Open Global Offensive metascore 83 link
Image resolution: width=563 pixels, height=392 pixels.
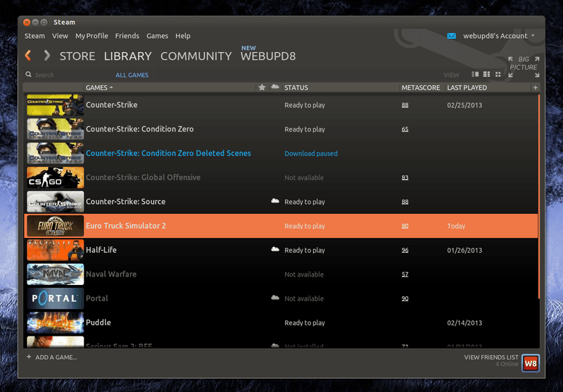pos(405,177)
